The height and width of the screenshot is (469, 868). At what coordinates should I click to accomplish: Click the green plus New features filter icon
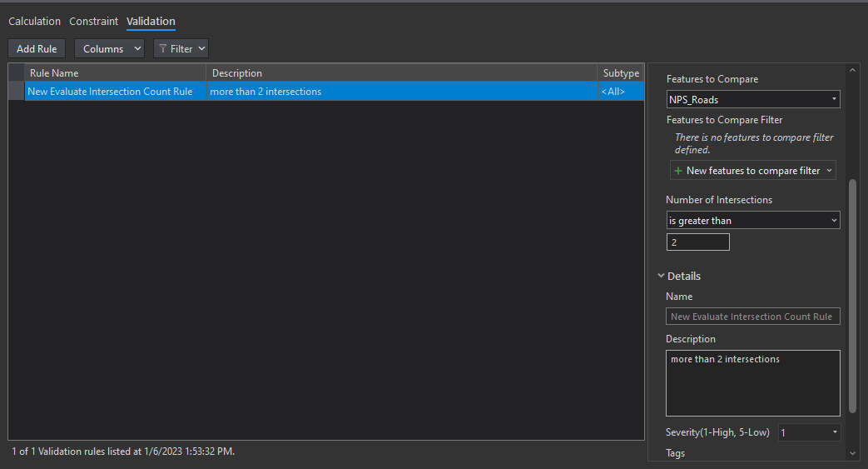click(678, 171)
